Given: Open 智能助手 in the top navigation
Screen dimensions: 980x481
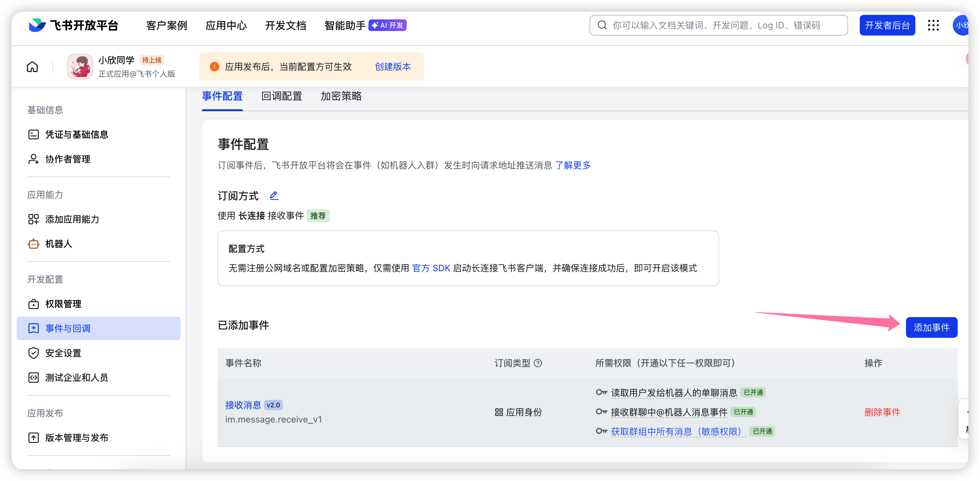Looking at the screenshot, I should tap(345, 26).
